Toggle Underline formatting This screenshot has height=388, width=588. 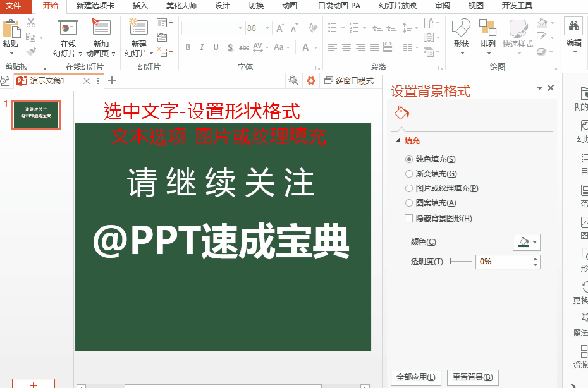click(216, 47)
